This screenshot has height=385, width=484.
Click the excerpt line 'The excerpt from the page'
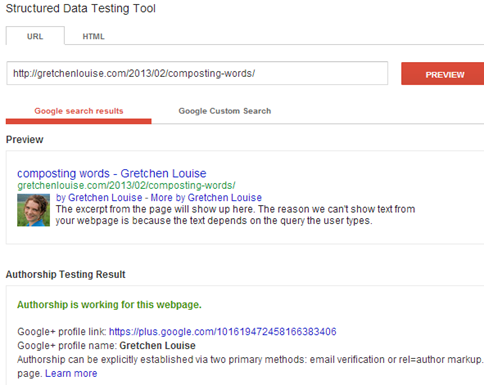[235, 209]
